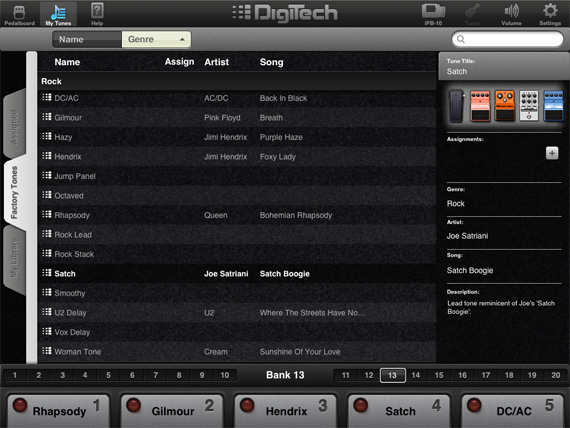Click 'Sunshine Of Your Love' song cell
Screen dimensions: 570x428
(x=300, y=352)
